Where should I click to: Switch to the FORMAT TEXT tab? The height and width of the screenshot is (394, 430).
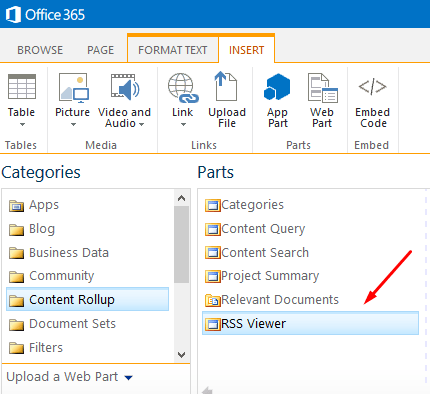[173, 50]
